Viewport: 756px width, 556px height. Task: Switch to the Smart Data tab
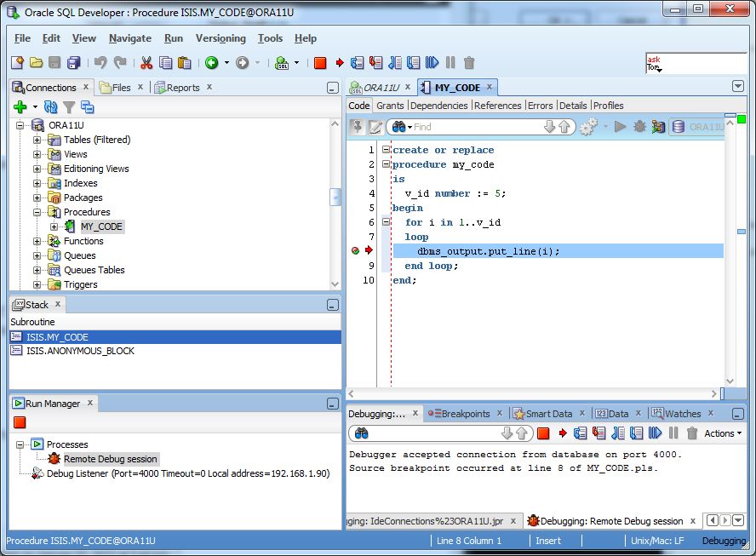(x=548, y=414)
